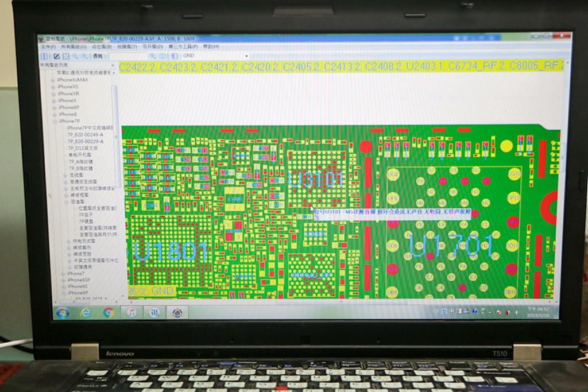Open the menu left of 第三方工具(P)
This screenshot has width=588, height=392.
153,46
